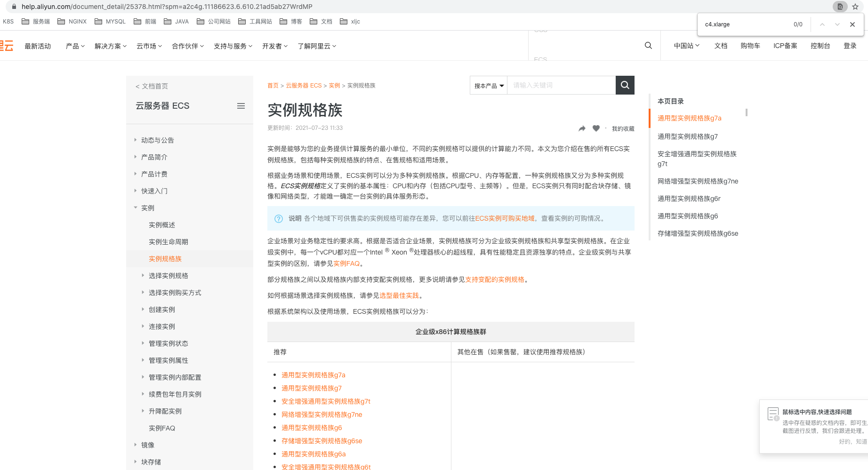Click the dark search submit button

[625, 85]
